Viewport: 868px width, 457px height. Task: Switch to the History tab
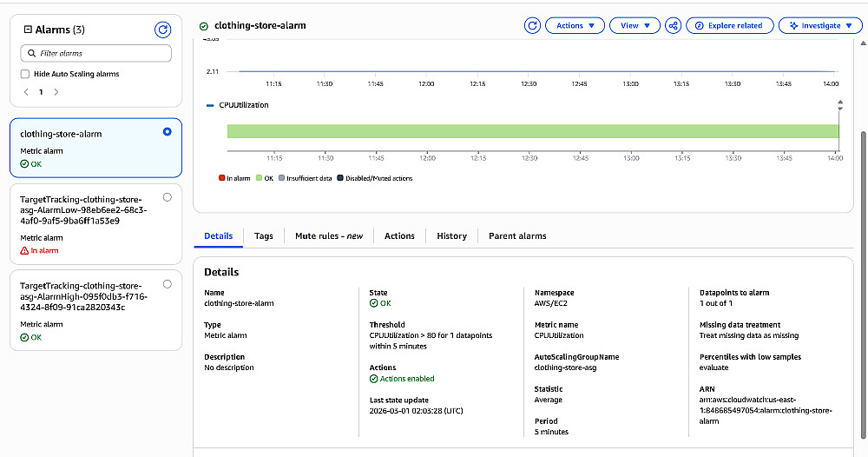click(x=451, y=235)
